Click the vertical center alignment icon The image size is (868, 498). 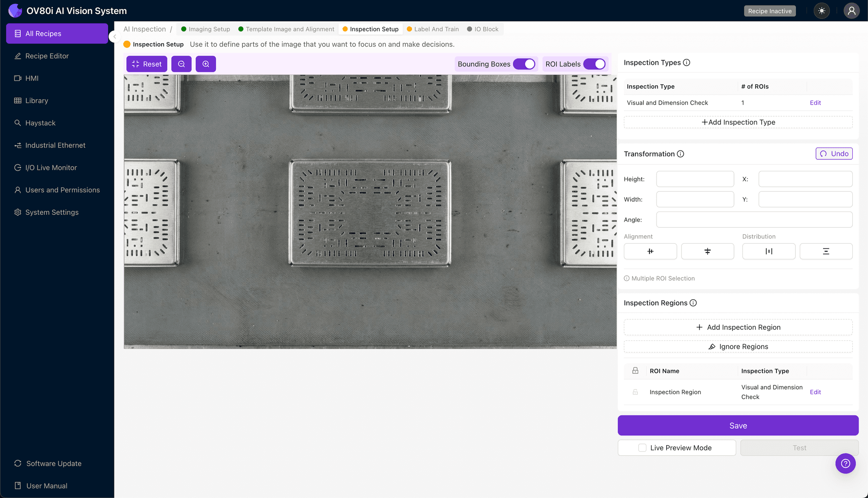pyautogui.click(x=707, y=251)
